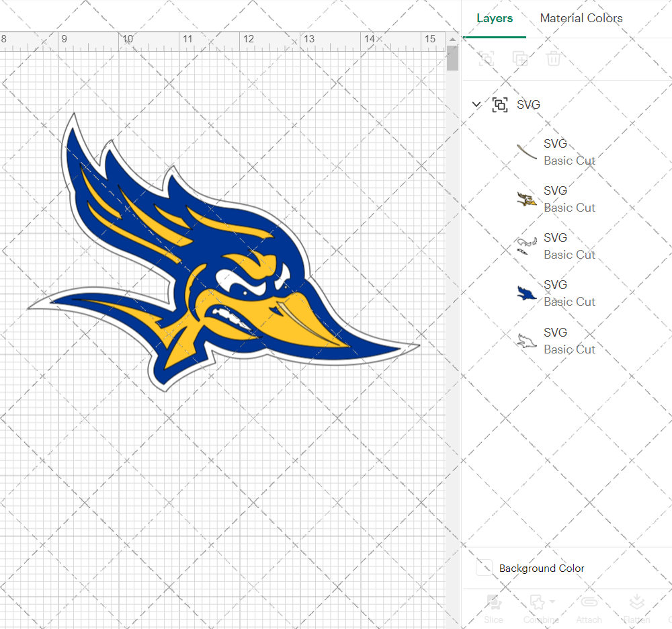Open the Combine menu
The height and width of the screenshot is (629, 672).
(541, 609)
